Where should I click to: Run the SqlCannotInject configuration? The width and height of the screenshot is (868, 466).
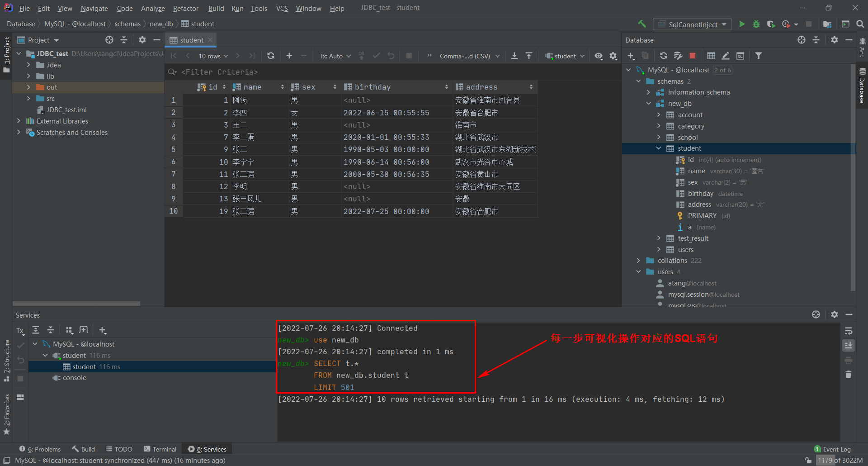[742, 24]
